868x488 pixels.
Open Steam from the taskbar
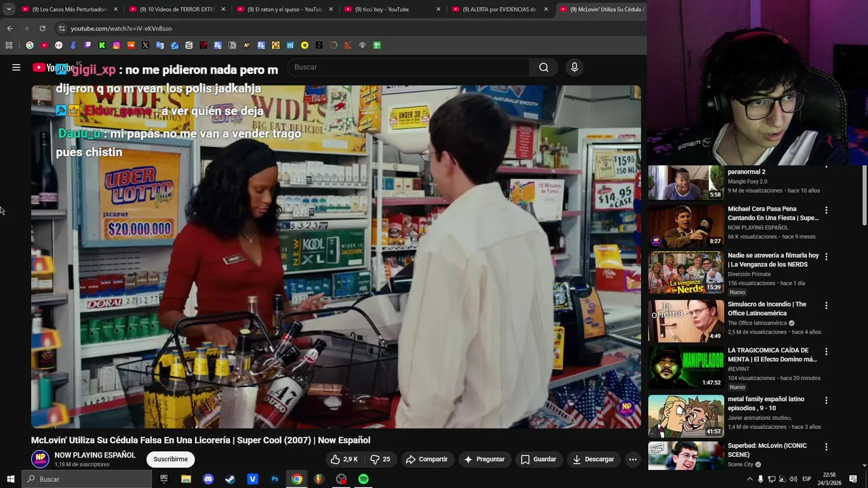pyautogui.click(x=231, y=479)
